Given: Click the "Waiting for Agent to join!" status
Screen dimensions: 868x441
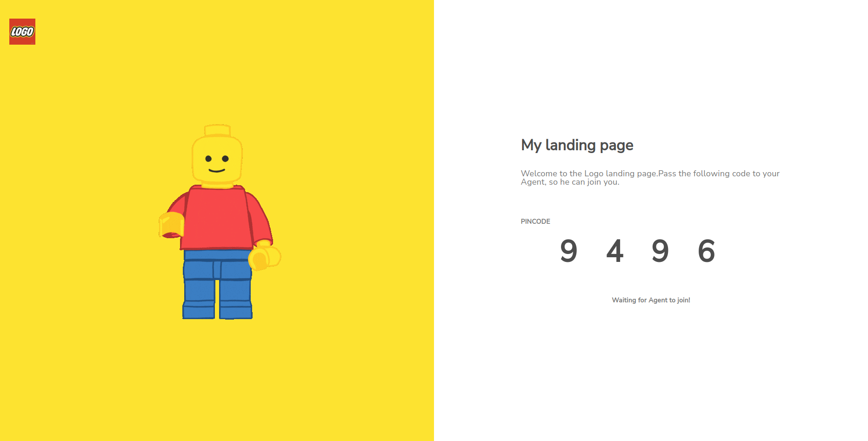Looking at the screenshot, I should (651, 300).
